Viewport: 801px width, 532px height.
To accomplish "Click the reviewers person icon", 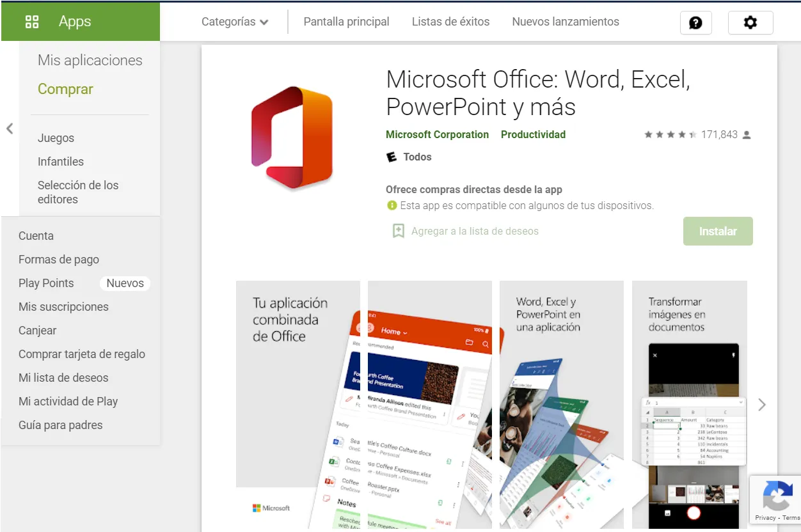I will (x=747, y=135).
